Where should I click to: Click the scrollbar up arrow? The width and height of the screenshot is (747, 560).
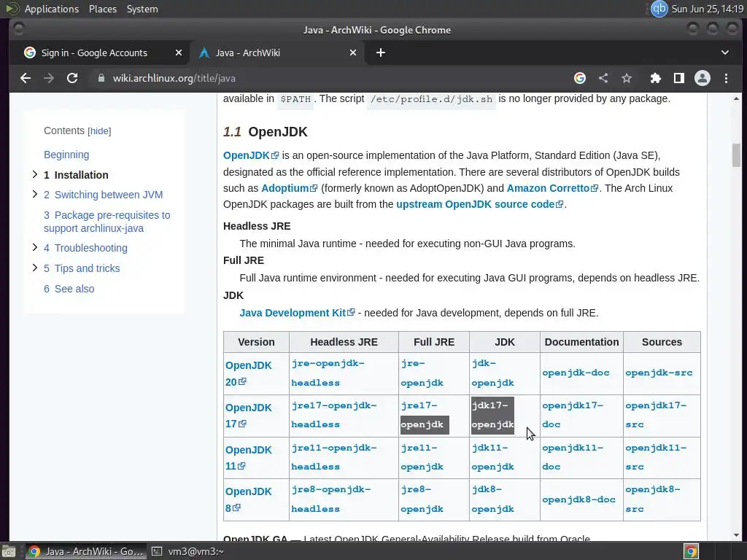(x=737, y=98)
